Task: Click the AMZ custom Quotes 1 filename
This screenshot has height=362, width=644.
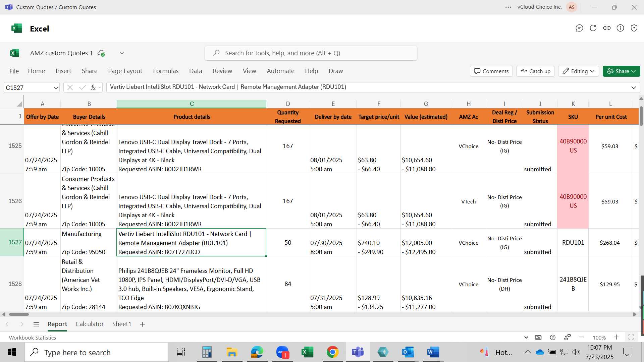Action: pyautogui.click(x=61, y=53)
